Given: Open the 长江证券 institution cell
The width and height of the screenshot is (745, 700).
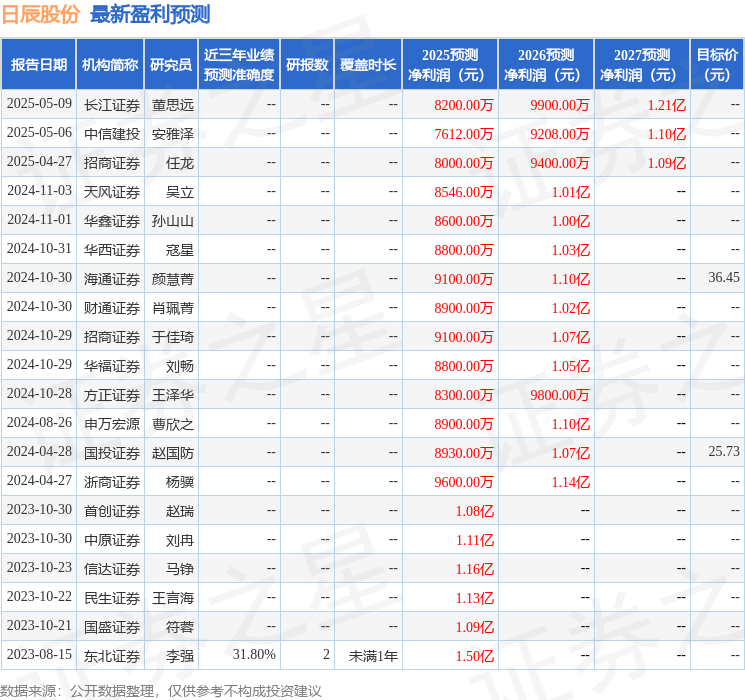Looking at the screenshot, I should 112,105.
